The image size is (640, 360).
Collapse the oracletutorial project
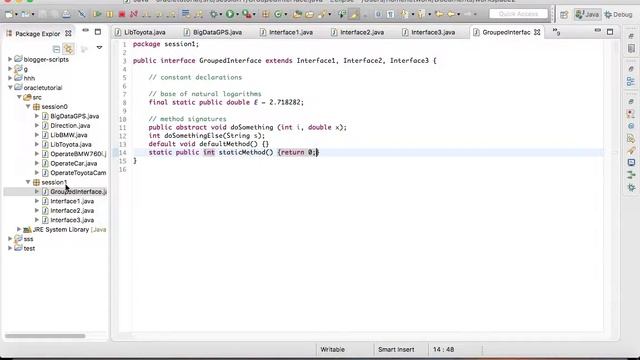point(10,87)
